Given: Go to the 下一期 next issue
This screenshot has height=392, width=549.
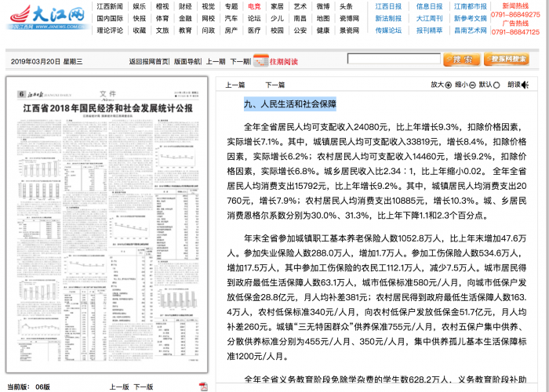Looking at the screenshot, I should click(x=240, y=61).
